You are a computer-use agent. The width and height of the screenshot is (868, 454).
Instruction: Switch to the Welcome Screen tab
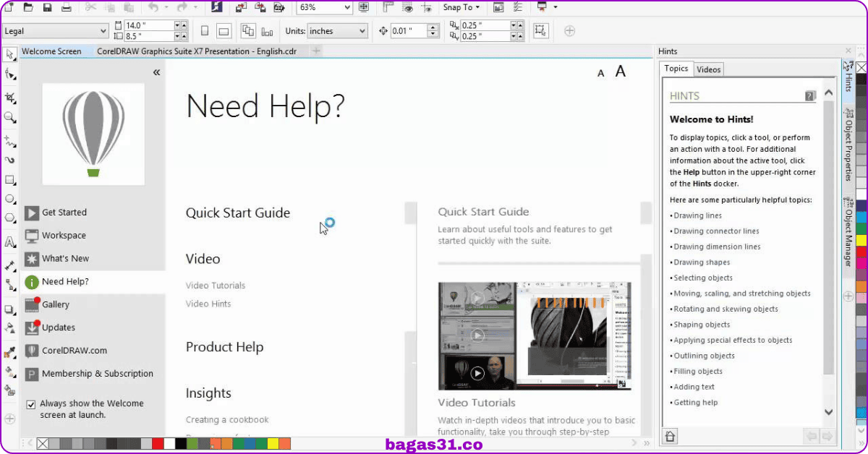(x=51, y=51)
